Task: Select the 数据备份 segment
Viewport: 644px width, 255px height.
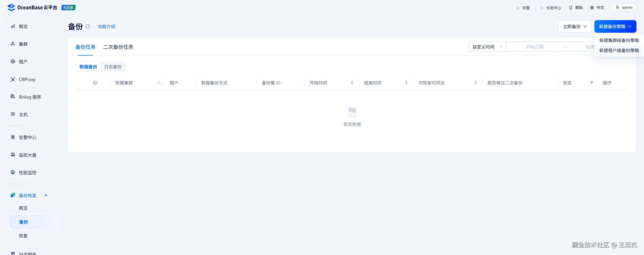Action: coord(88,67)
